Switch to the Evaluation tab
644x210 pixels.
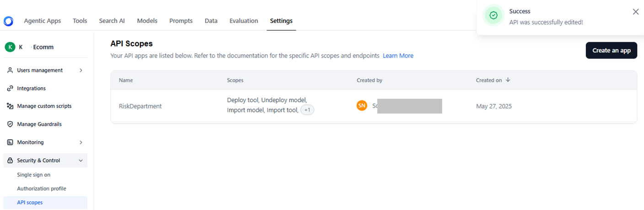243,21
